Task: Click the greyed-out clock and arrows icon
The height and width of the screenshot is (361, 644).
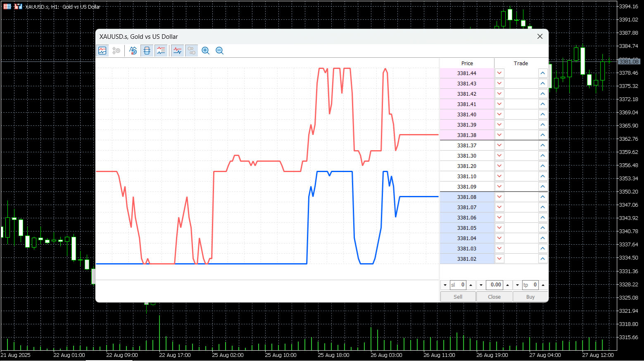Action: coord(116,51)
